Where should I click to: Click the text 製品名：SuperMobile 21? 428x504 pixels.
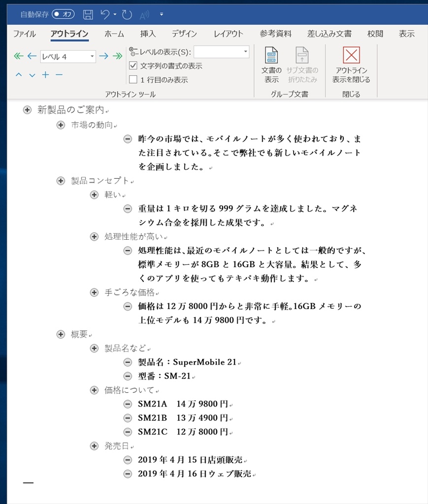188,362
